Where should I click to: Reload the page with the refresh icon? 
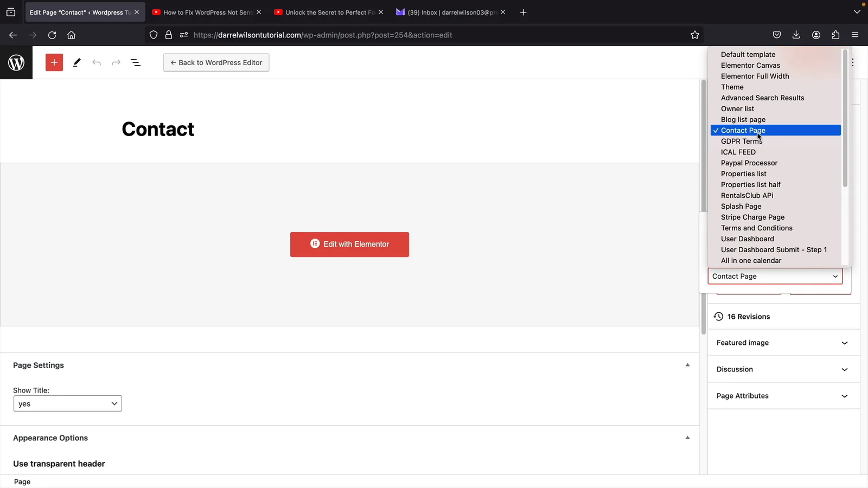(x=52, y=35)
